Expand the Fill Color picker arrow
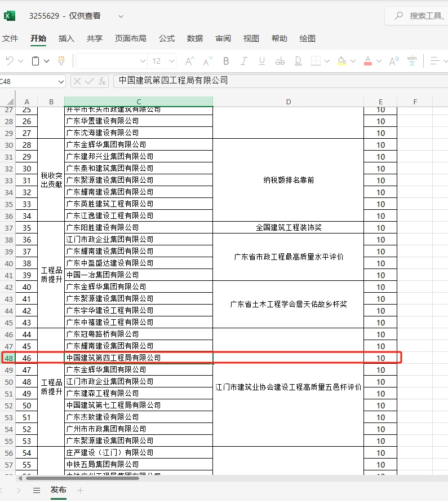 tap(353, 61)
